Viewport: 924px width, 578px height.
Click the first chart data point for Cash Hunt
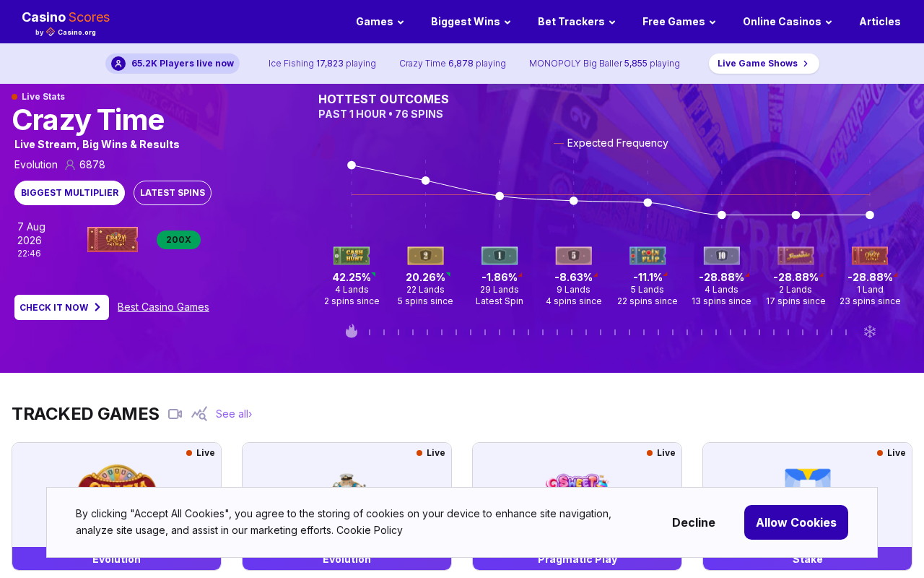pyautogui.click(x=352, y=165)
